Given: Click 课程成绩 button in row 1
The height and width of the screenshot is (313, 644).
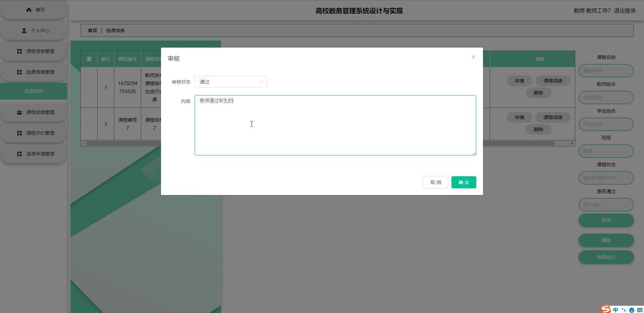Looking at the screenshot, I should pyautogui.click(x=553, y=81).
